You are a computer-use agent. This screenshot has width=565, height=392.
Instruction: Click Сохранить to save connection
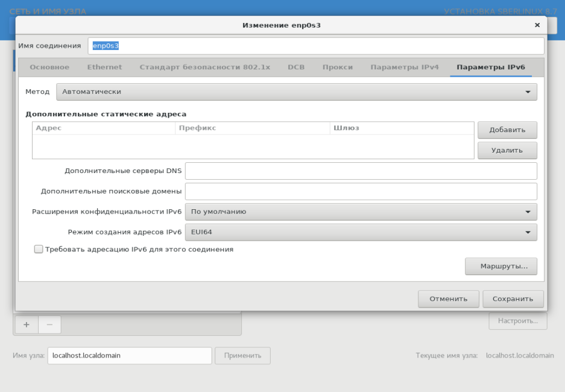tap(513, 299)
